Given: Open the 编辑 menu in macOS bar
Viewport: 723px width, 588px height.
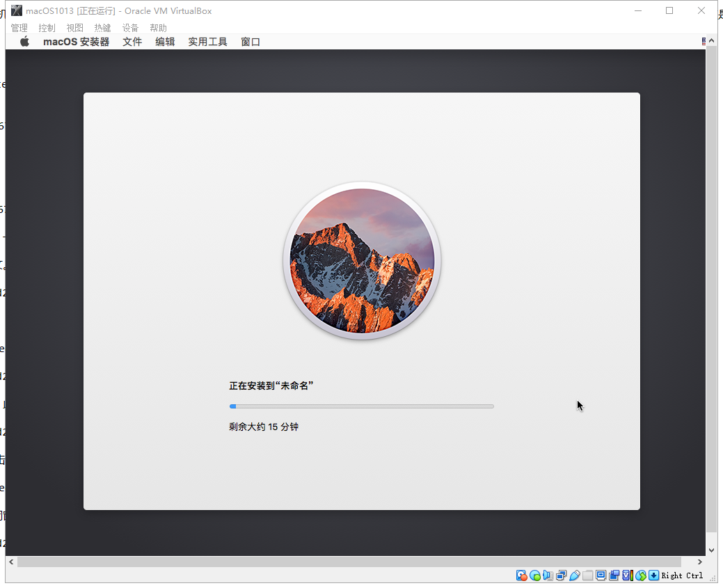Looking at the screenshot, I should 165,42.
